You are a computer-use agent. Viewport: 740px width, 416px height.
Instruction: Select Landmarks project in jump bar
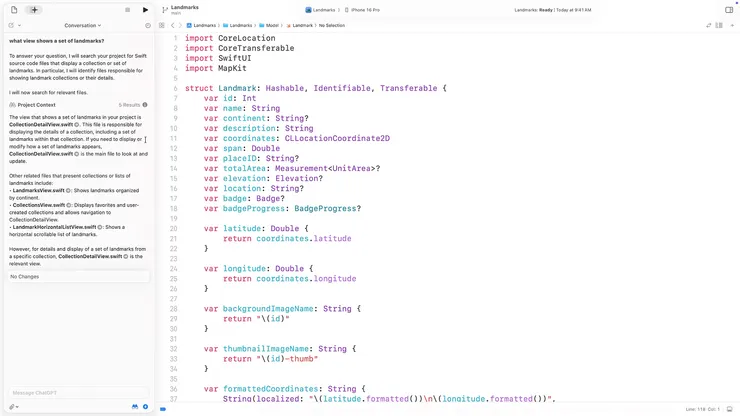pos(202,25)
